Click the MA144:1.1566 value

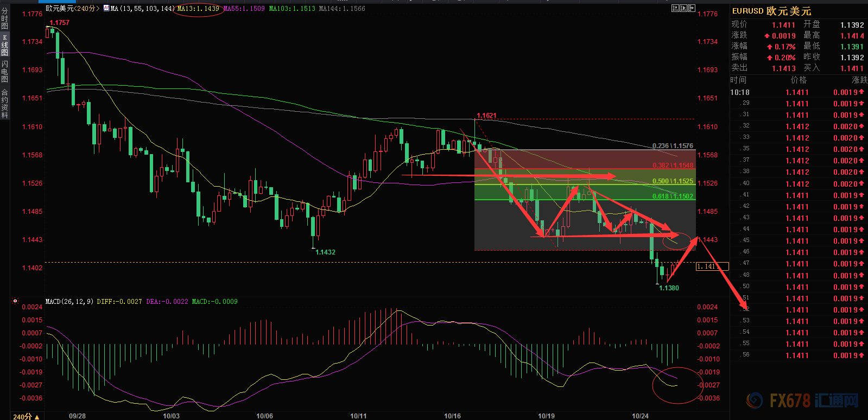point(342,8)
